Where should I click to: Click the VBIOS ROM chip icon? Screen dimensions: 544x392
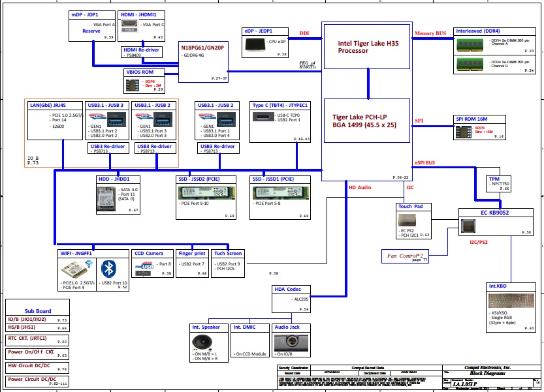tap(130, 85)
